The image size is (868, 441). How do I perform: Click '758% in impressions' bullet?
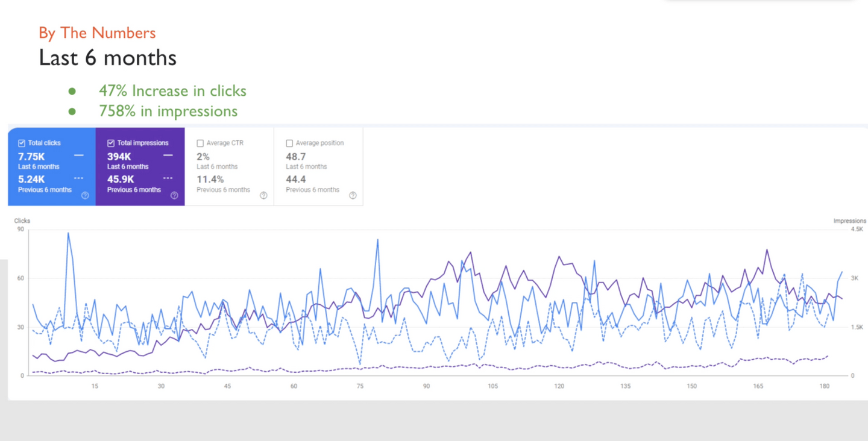click(168, 111)
